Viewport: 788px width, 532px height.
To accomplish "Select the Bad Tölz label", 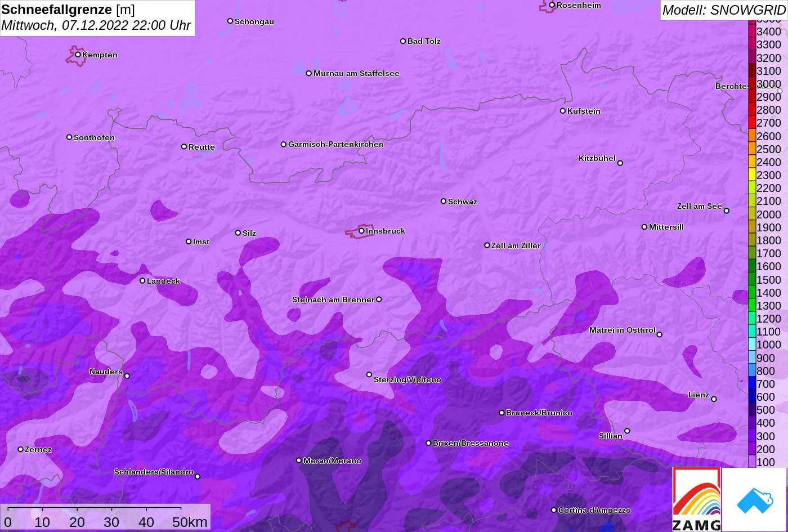I will click(x=424, y=41).
